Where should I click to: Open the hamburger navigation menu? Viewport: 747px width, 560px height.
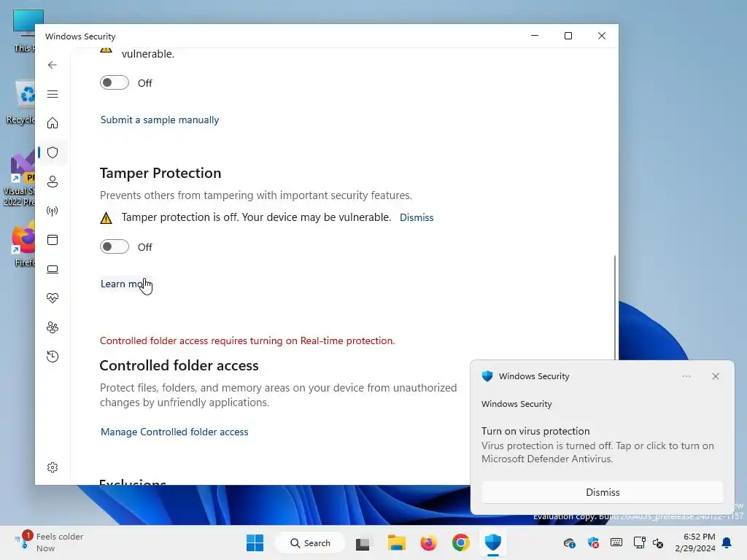click(x=53, y=94)
